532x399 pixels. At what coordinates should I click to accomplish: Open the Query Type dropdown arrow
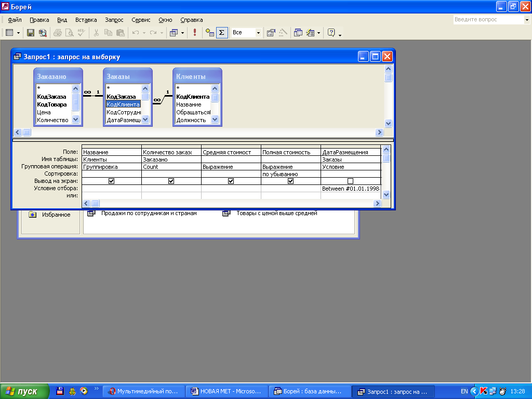pyautogui.click(x=182, y=33)
